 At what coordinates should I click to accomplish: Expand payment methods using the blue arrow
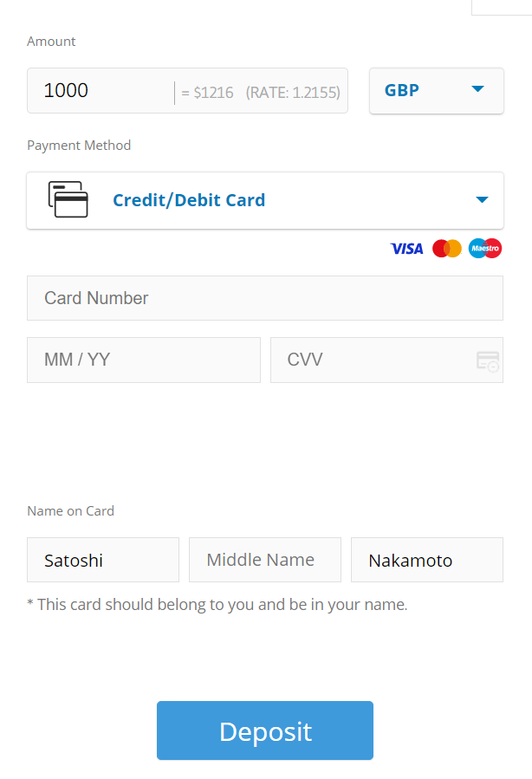482,199
